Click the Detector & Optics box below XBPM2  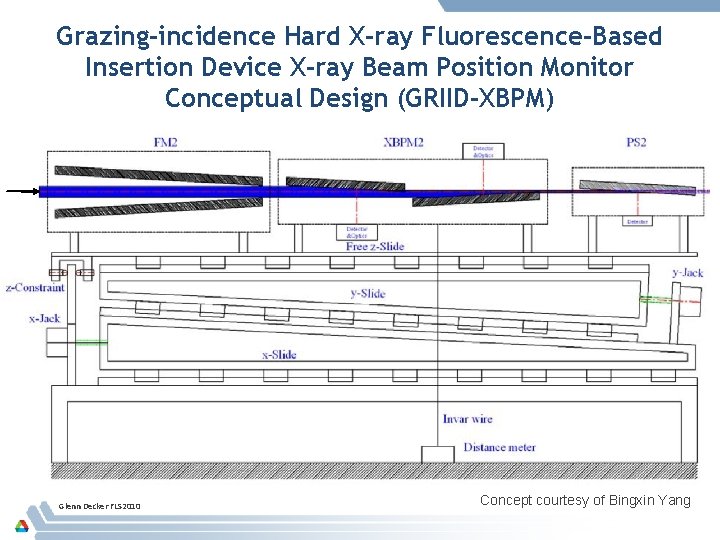[357, 232]
